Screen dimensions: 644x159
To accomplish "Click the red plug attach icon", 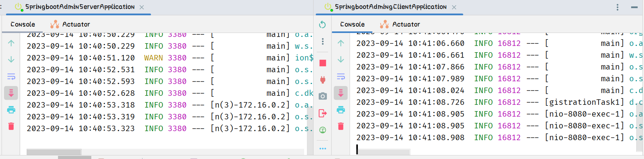I will [323, 80].
